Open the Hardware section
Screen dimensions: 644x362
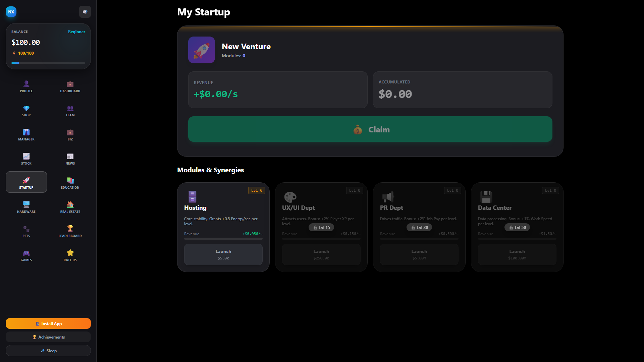click(x=26, y=207)
